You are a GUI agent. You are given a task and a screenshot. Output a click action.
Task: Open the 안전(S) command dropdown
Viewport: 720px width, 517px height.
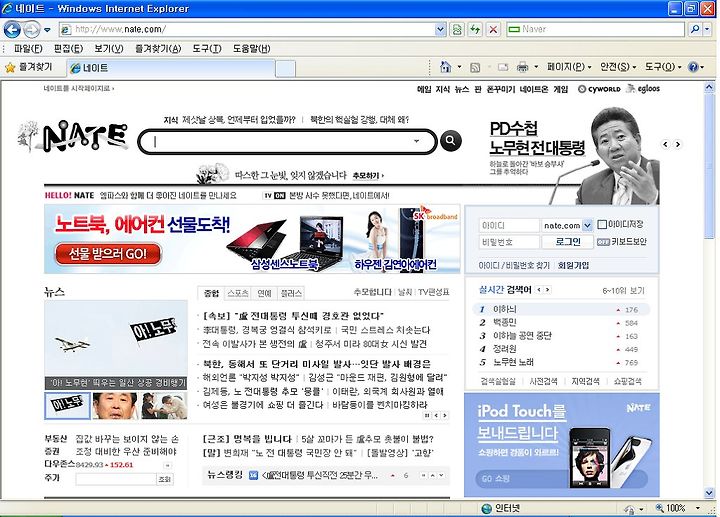point(618,67)
